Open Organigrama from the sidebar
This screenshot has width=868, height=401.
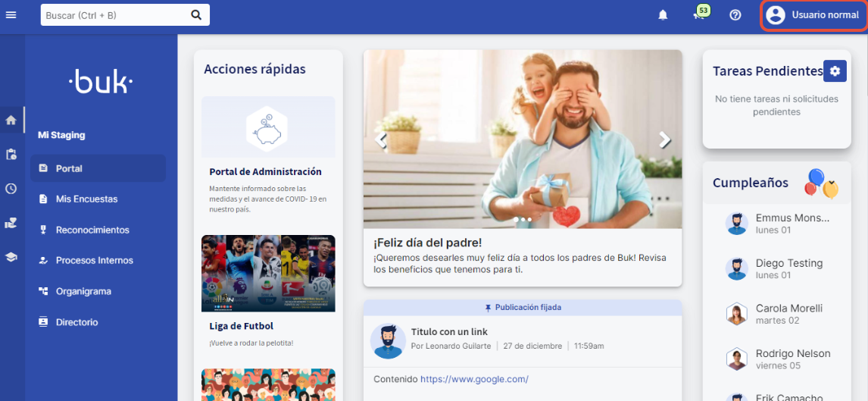click(x=83, y=291)
